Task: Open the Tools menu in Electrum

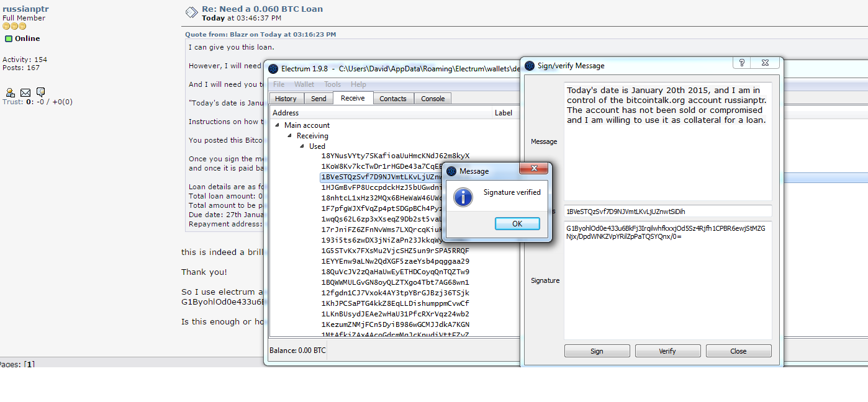Action: [x=332, y=84]
